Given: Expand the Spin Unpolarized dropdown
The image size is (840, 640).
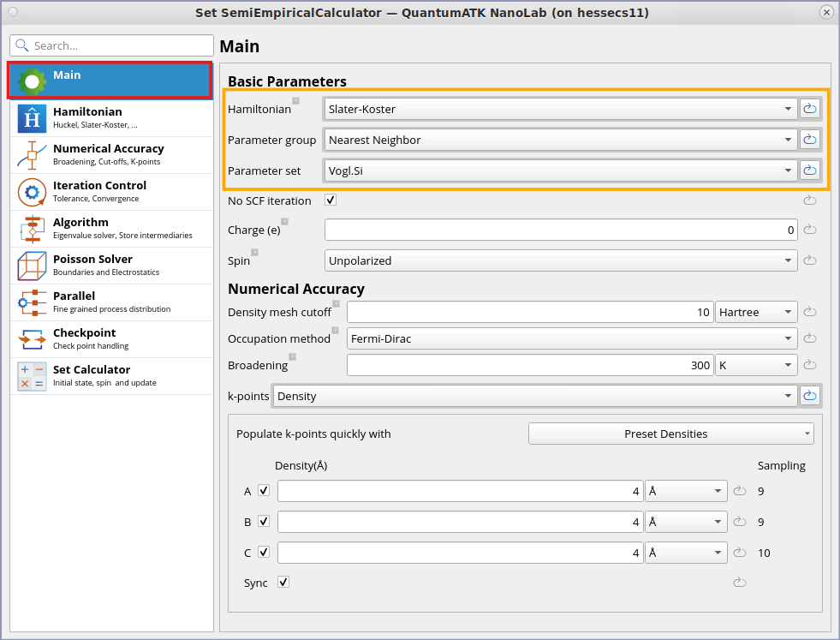Looking at the screenshot, I should point(561,260).
